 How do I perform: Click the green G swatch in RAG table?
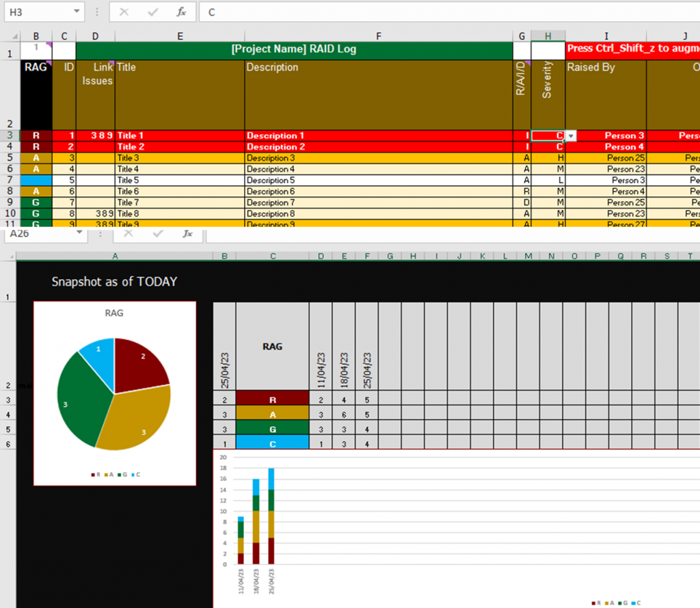tap(272, 427)
